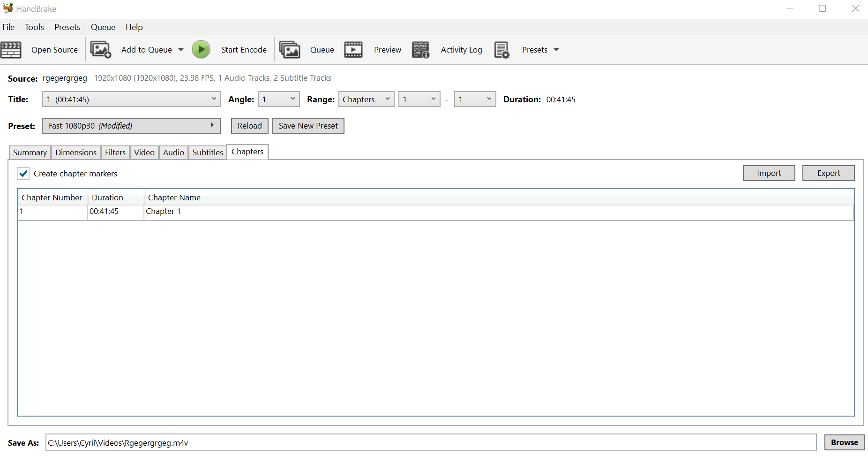The height and width of the screenshot is (456, 868).
Task: Open the Angle dropdown
Action: 279,99
